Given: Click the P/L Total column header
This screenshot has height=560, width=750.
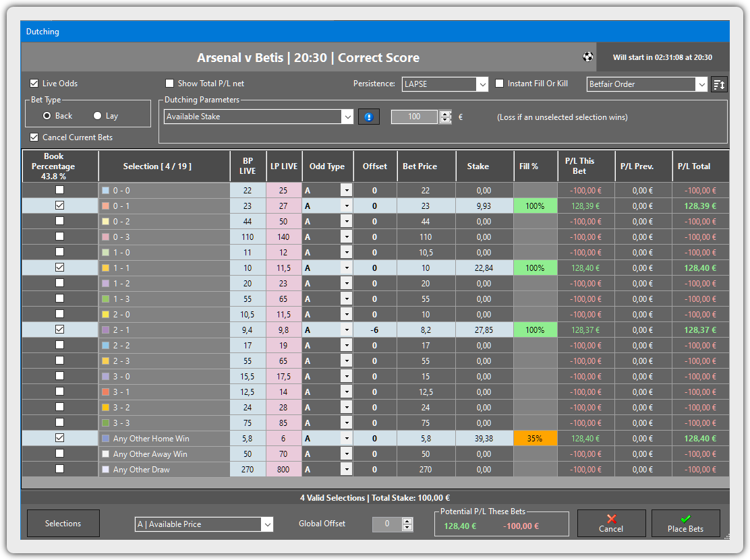Looking at the screenshot, I should pyautogui.click(x=701, y=166).
